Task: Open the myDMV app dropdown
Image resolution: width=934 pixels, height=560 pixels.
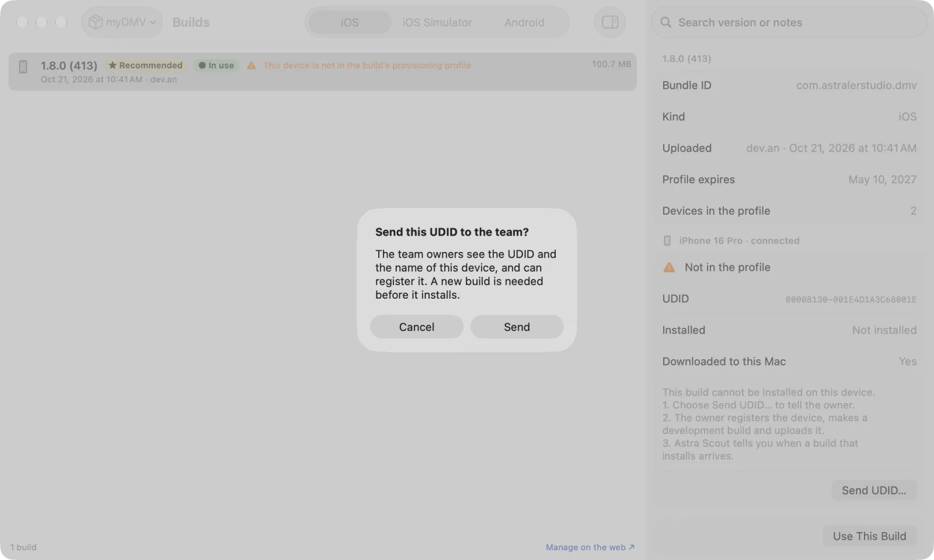Action: pos(122,22)
